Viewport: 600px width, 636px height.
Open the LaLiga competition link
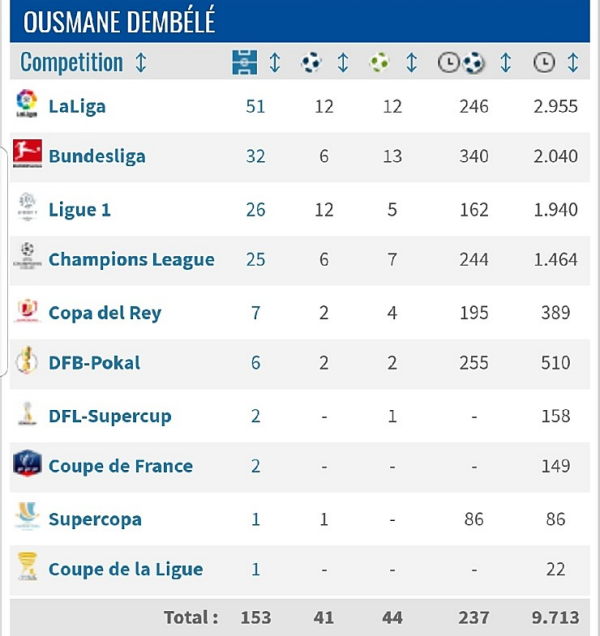point(77,105)
